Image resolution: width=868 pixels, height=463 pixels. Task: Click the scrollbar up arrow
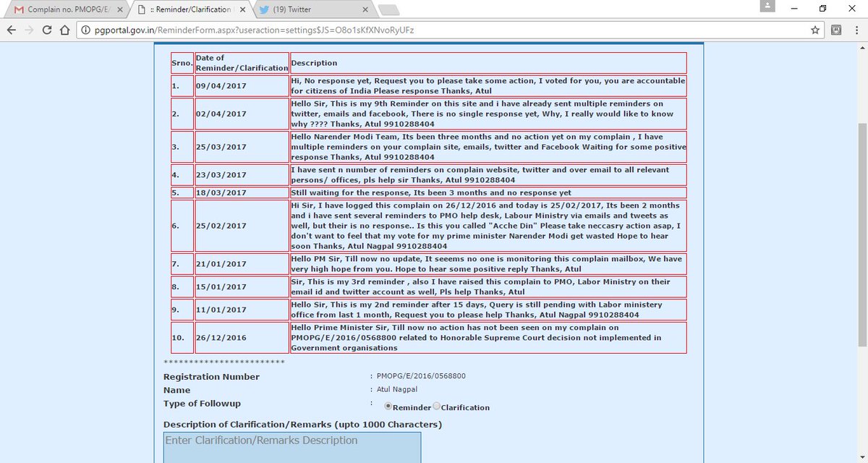coord(862,48)
